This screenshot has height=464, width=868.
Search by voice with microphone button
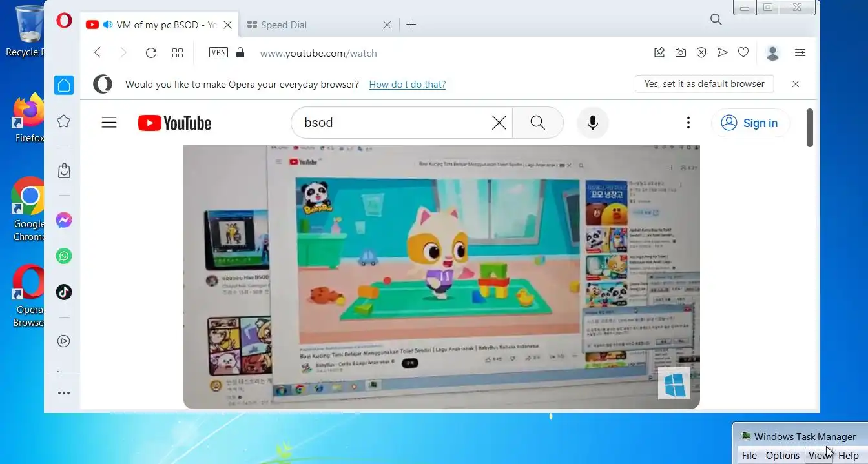(593, 123)
